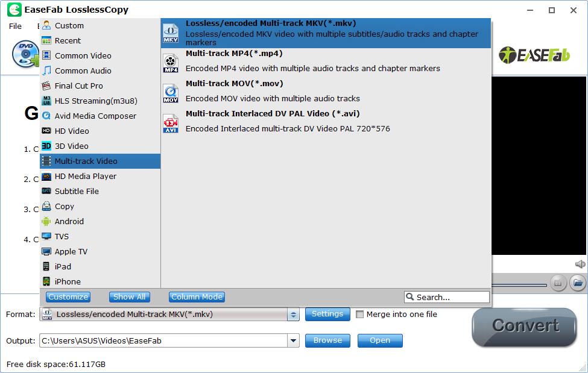Image resolution: width=588 pixels, height=373 pixels.
Task: Open the snapshot folder icon under preview
Action: (x=578, y=282)
